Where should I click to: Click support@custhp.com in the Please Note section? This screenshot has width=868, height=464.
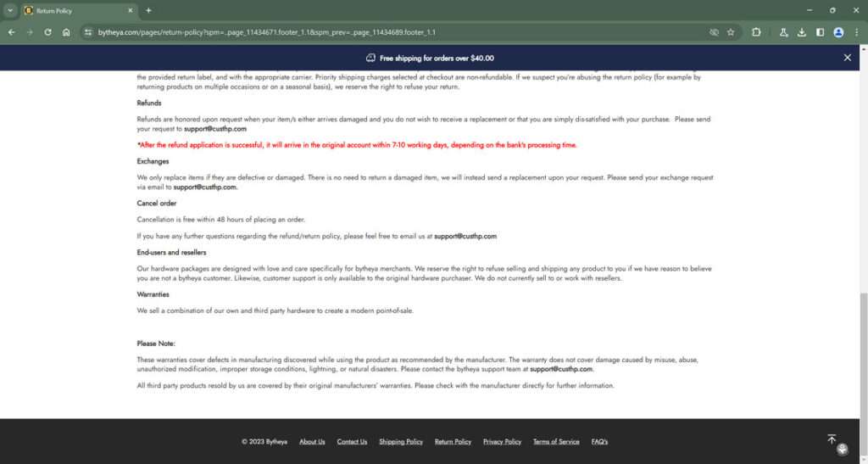pos(561,369)
